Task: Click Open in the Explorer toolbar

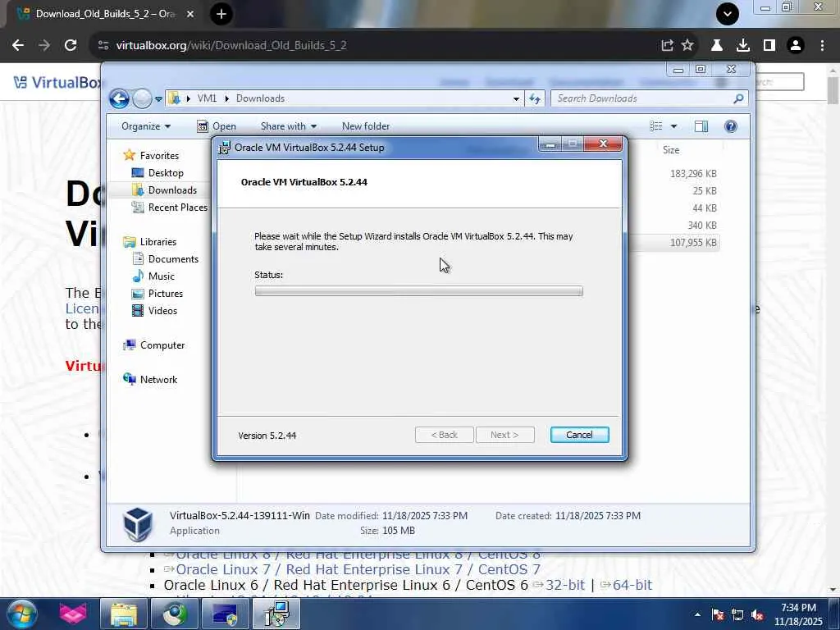Action: (217, 126)
